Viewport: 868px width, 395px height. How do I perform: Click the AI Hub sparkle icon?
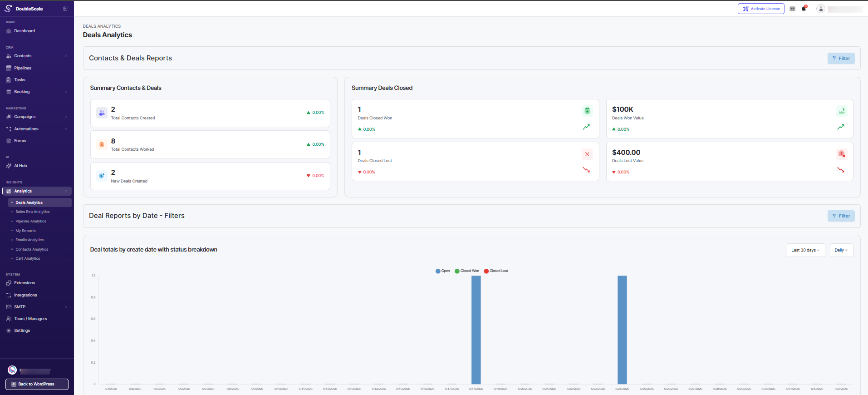point(9,166)
